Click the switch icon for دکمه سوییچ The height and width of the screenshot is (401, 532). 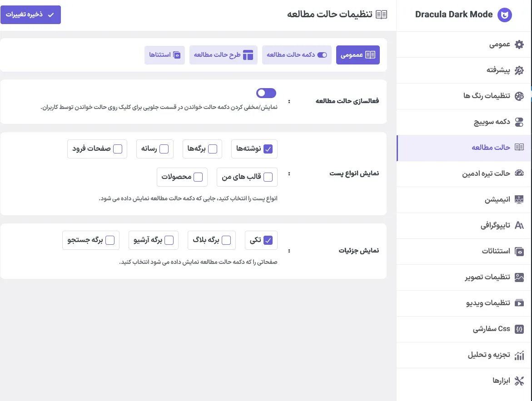(x=519, y=122)
